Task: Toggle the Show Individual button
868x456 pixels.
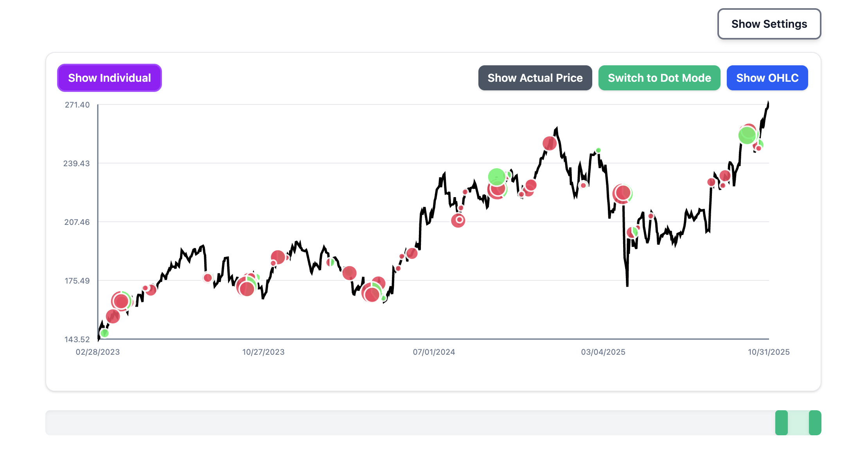Action: pyautogui.click(x=110, y=78)
